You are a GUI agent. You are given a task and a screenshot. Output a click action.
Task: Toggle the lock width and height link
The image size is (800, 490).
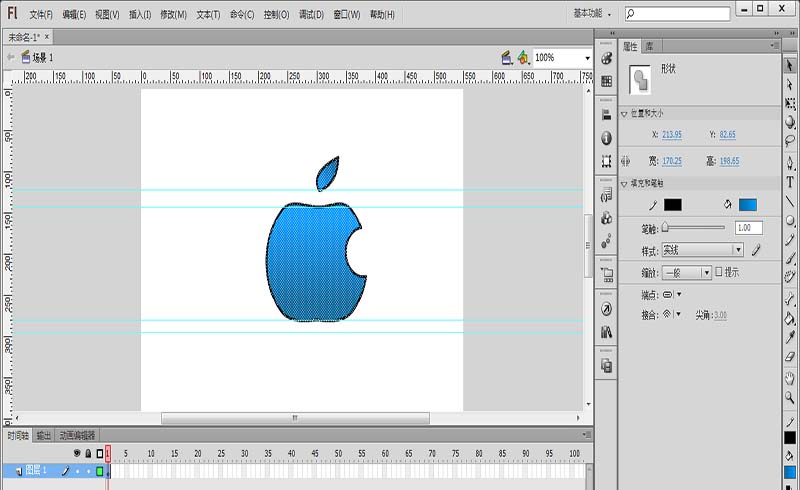[x=626, y=161]
